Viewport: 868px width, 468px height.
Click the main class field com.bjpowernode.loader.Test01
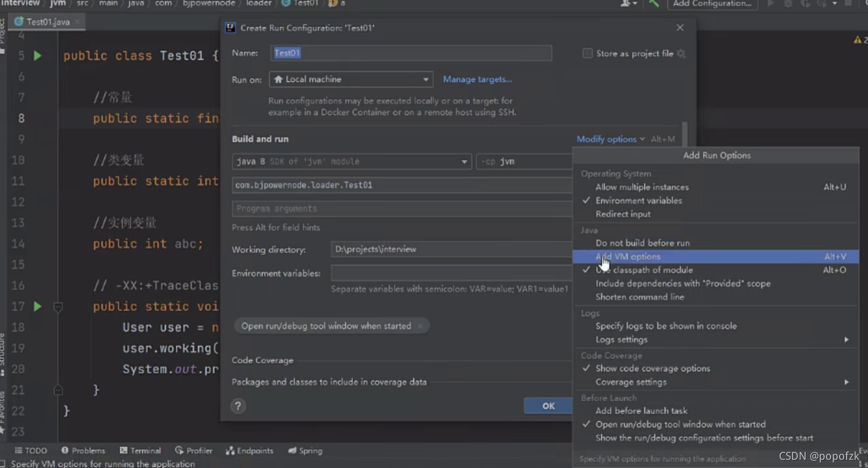[x=402, y=185]
